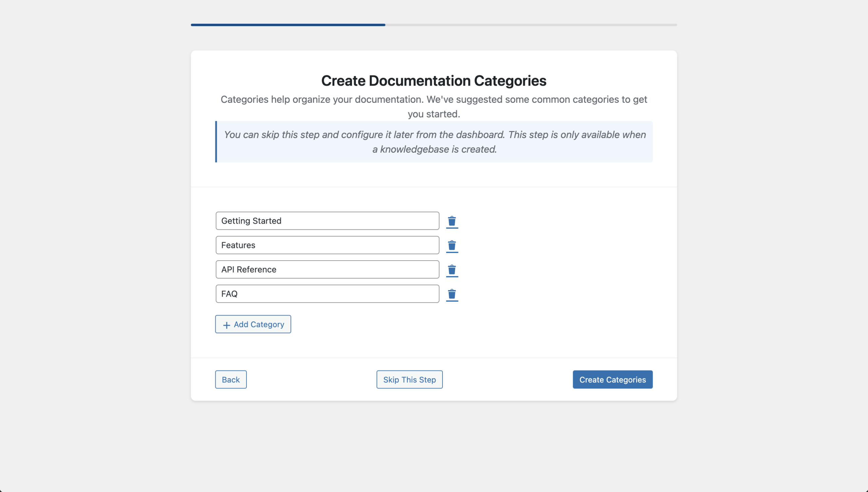This screenshot has height=492, width=868.
Task: Remove the Features category with trash icon
Action: click(452, 245)
